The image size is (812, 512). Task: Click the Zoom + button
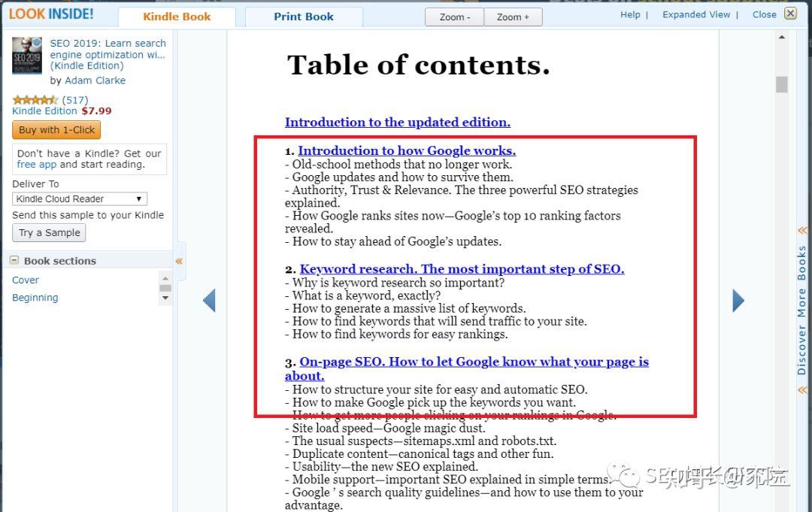(514, 17)
